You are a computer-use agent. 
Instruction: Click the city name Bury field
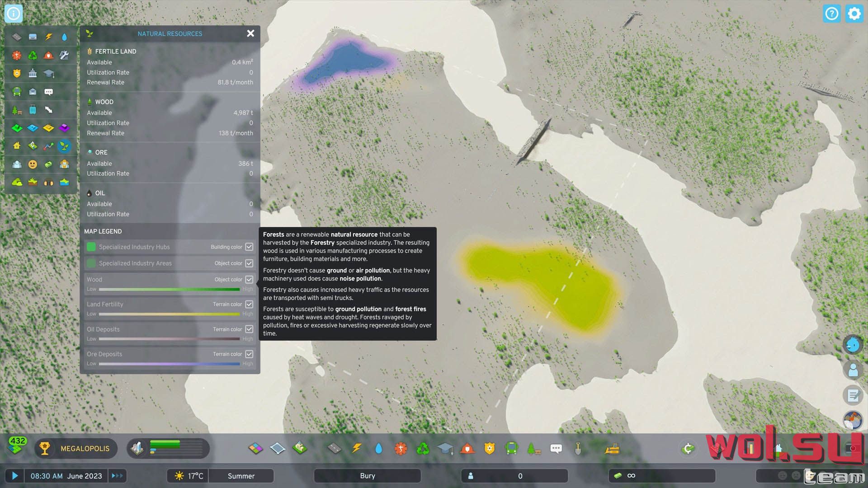tap(368, 476)
